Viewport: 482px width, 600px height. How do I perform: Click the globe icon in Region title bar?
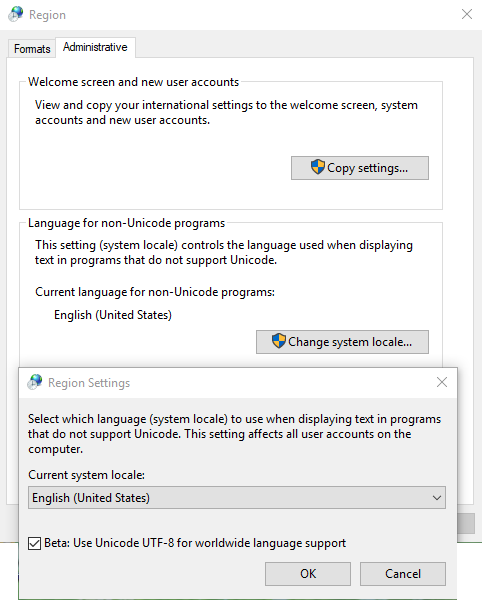[x=16, y=14]
